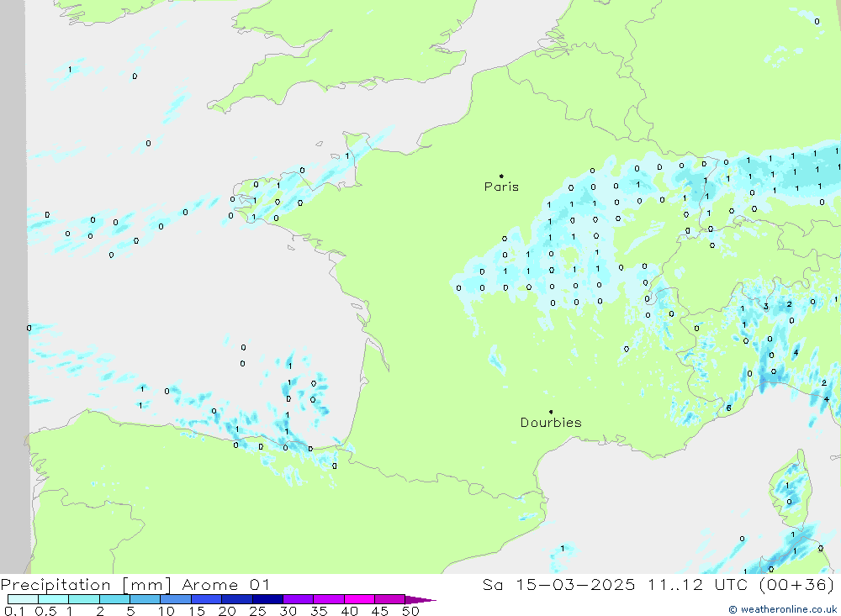This screenshot has width=841, height=616.
Task: Pick the 0.5–1 mm legend swatch
Action: pyautogui.click(x=53, y=599)
